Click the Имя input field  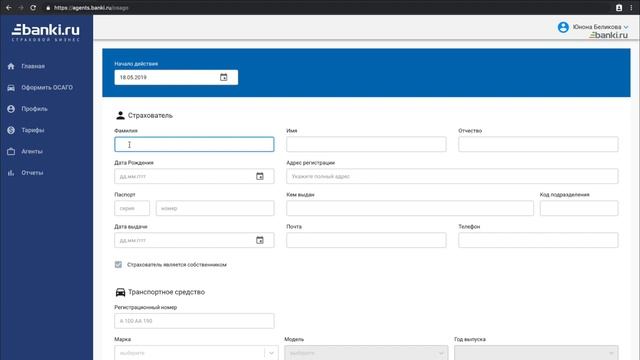click(366, 144)
